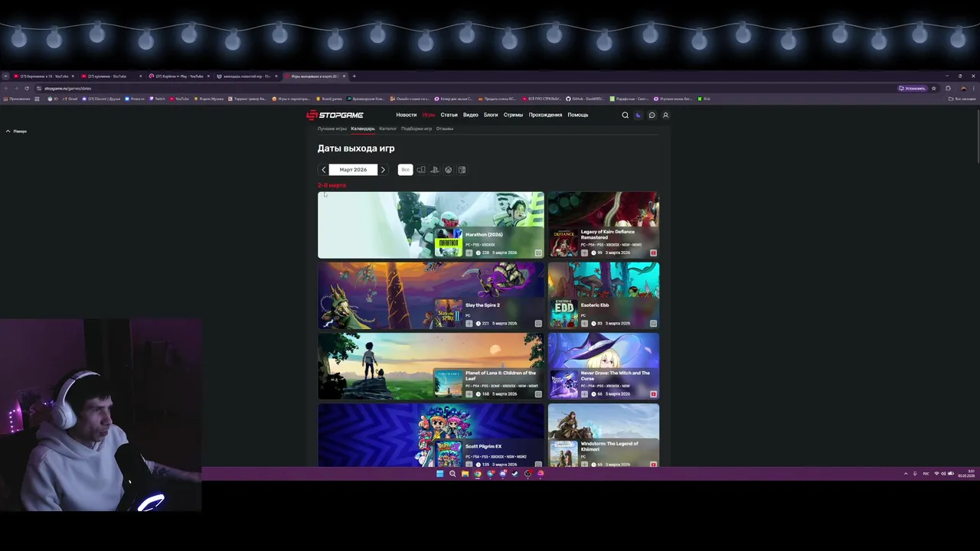Select the Все platform filter
This screenshot has width=980, height=551.
(x=405, y=170)
